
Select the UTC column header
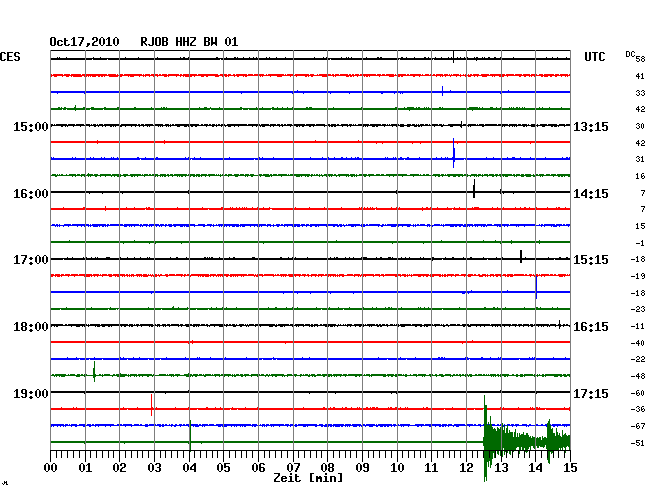click(x=594, y=57)
